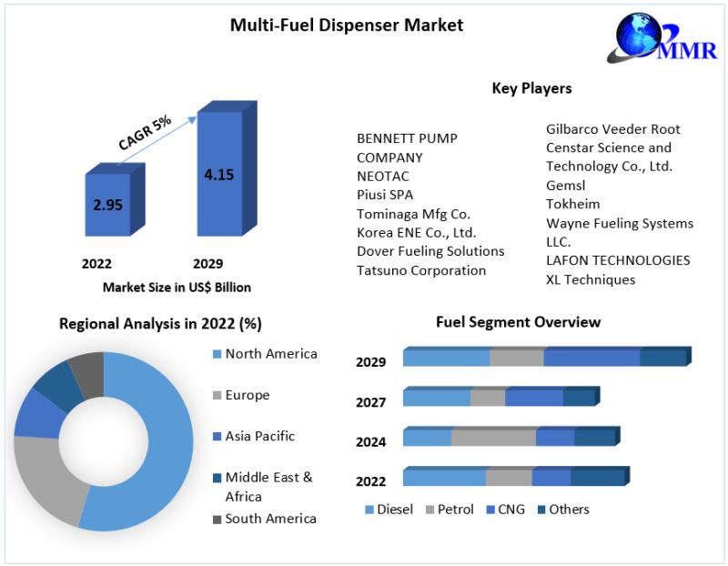Click the Middle East & Africa legend marker

click(217, 478)
